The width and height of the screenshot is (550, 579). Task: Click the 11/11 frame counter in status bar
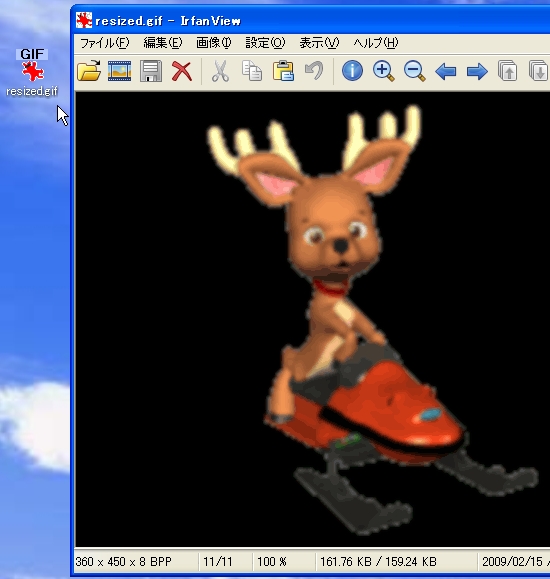(x=218, y=562)
